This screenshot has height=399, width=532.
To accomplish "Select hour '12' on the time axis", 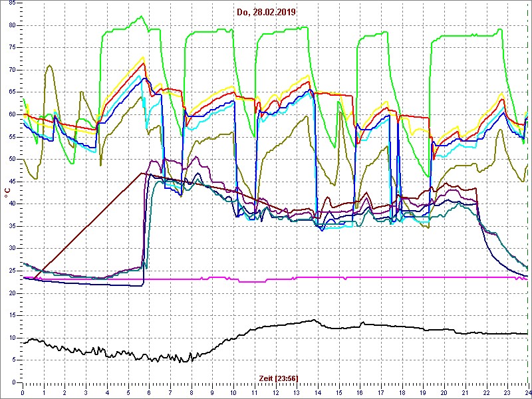I will [276, 392].
